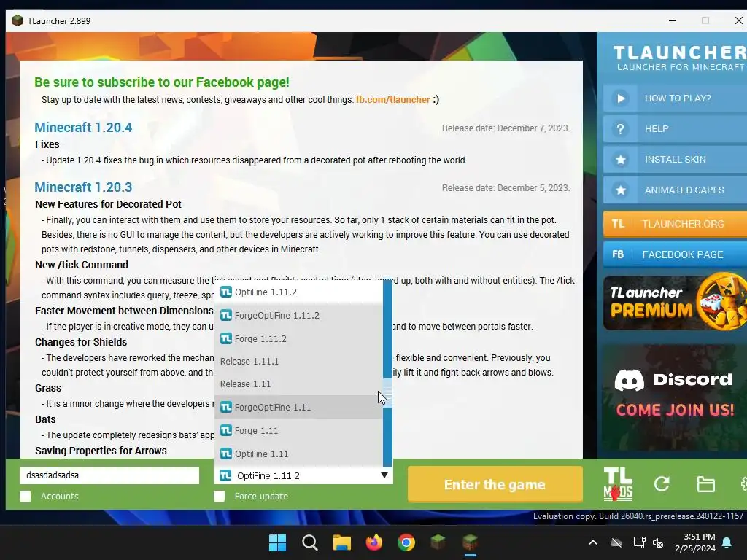Click the TL Mods icon

pyautogui.click(x=618, y=484)
